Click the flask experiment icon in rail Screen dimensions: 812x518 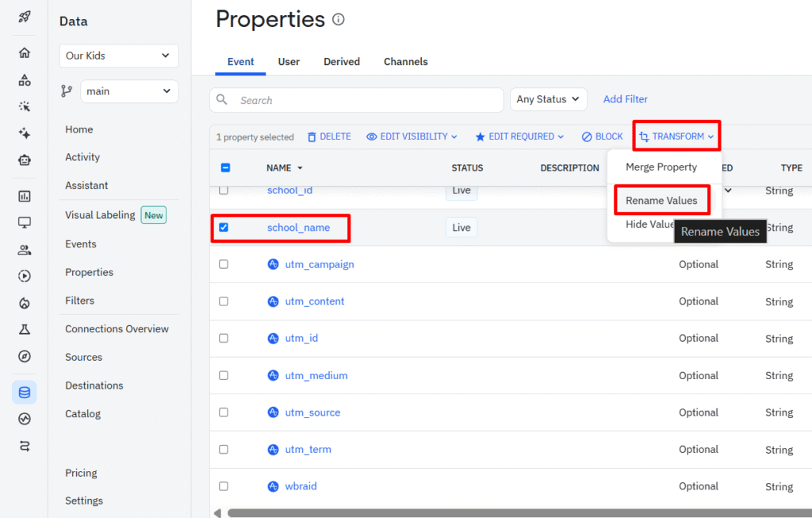click(25, 329)
